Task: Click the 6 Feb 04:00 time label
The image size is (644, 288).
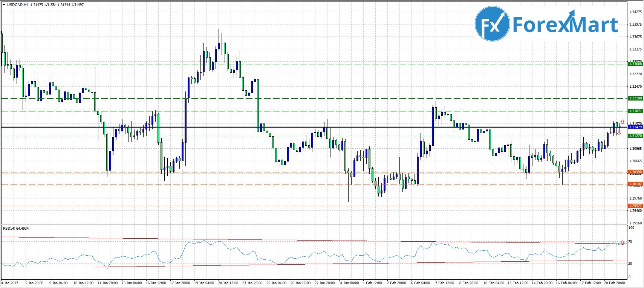Action: coord(421,283)
